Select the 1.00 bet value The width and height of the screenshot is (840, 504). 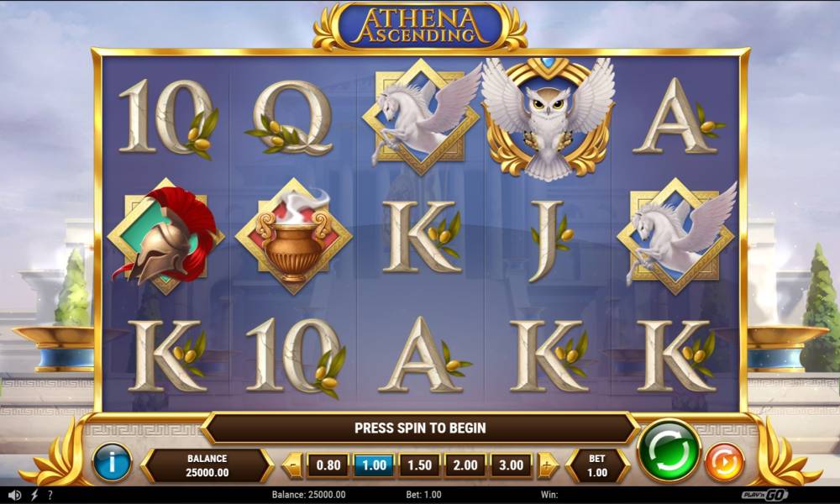tap(374, 465)
